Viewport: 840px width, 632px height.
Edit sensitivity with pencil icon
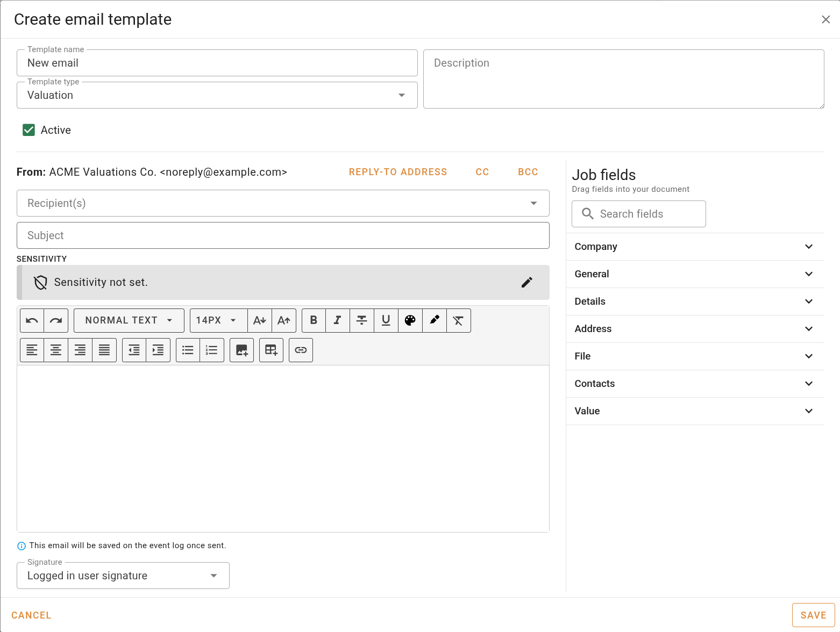coord(527,282)
